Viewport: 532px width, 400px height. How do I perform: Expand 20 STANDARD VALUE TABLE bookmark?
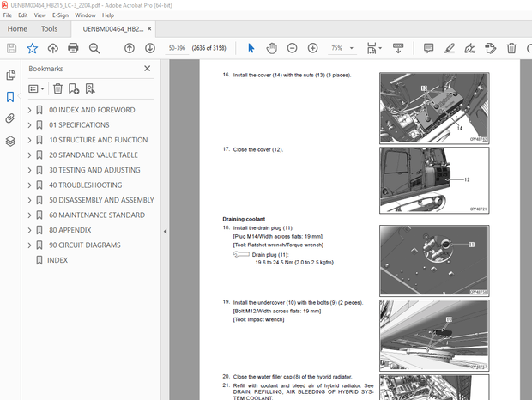[29, 155]
